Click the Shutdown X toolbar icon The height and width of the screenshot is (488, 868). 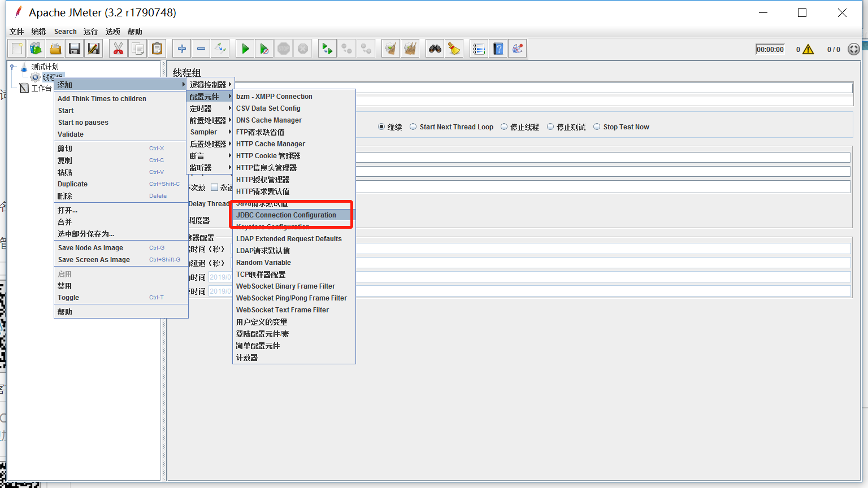click(303, 49)
